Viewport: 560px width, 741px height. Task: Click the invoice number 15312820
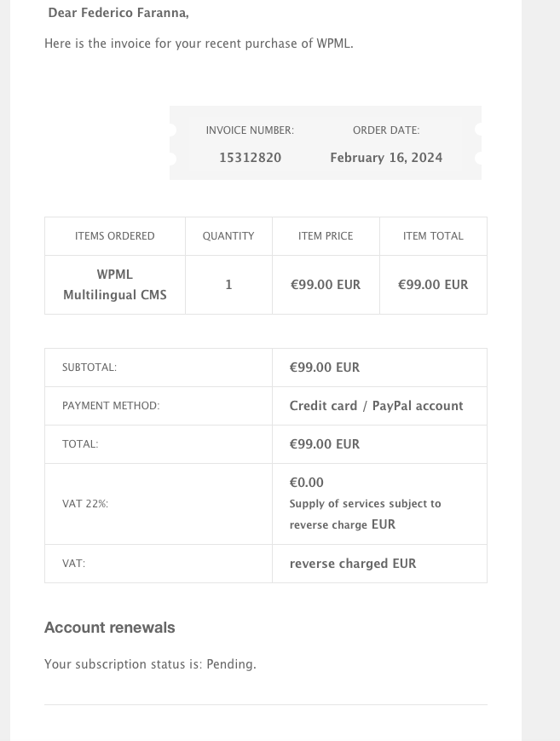click(x=250, y=158)
